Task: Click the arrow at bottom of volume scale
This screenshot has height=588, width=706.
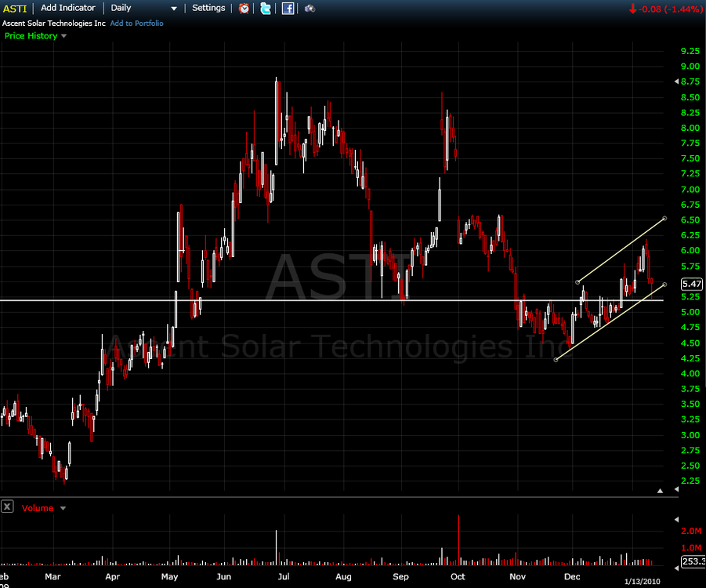Action: point(676,568)
